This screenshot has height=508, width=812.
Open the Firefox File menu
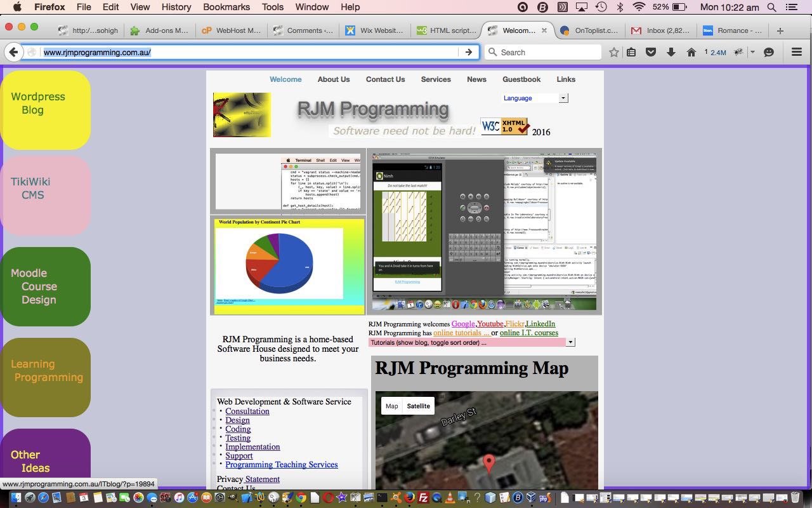(x=84, y=7)
